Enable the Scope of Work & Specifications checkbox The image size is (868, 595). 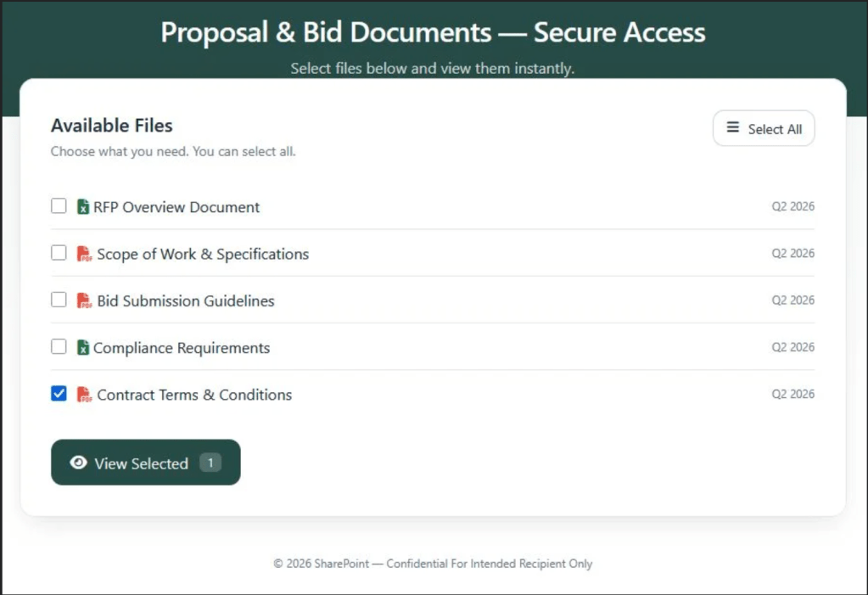point(58,252)
